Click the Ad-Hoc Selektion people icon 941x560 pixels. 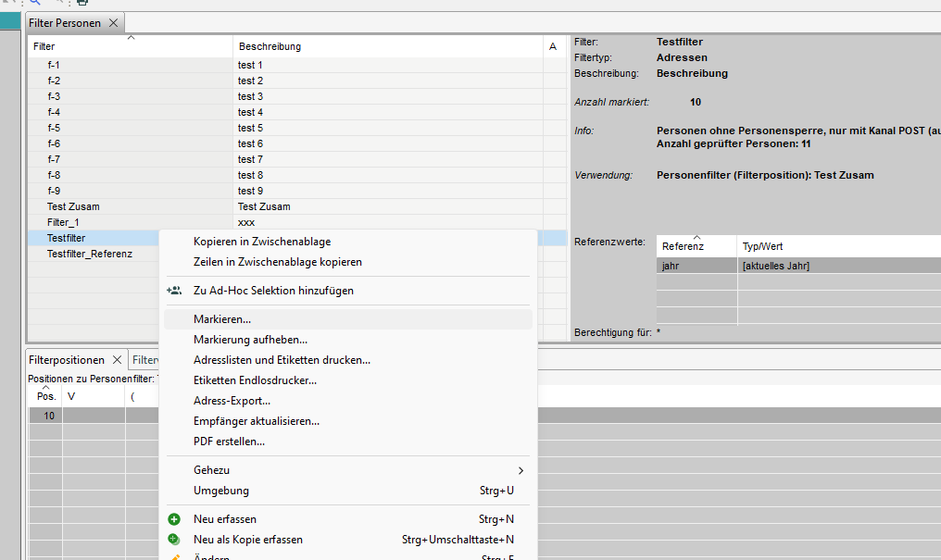[173, 291]
